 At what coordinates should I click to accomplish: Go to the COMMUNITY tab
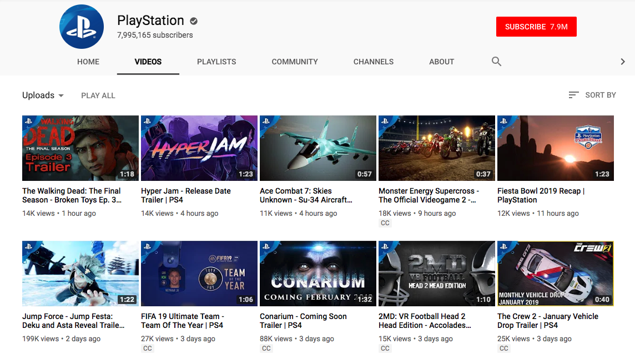(295, 62)
